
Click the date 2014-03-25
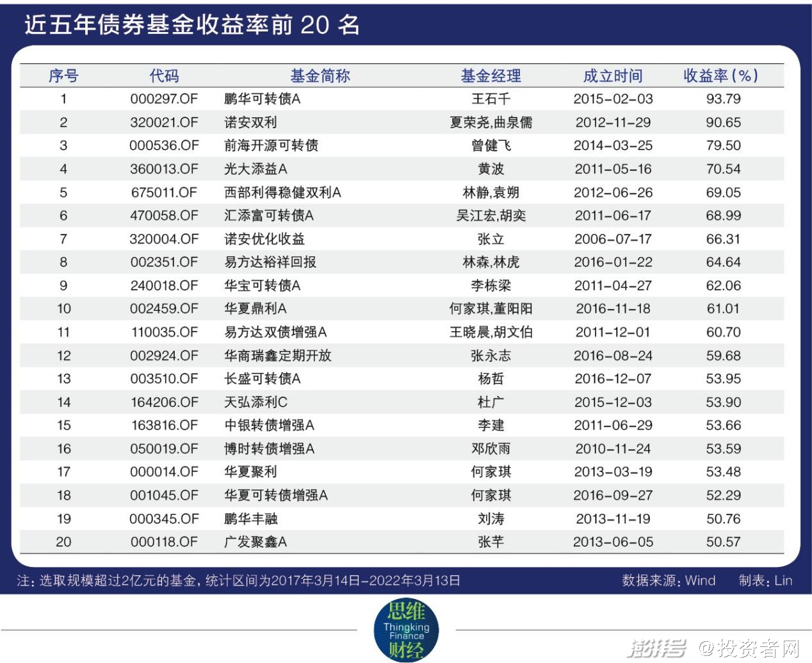(x=613, y=145)
